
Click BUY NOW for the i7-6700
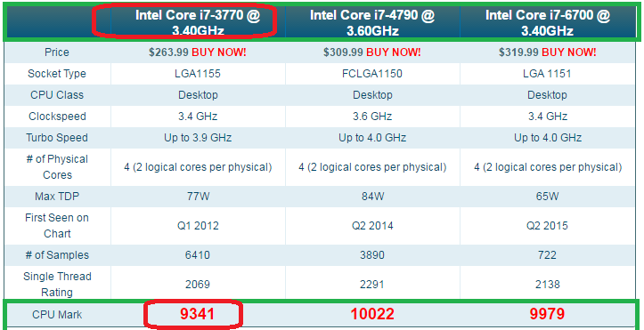pos(569,52)
